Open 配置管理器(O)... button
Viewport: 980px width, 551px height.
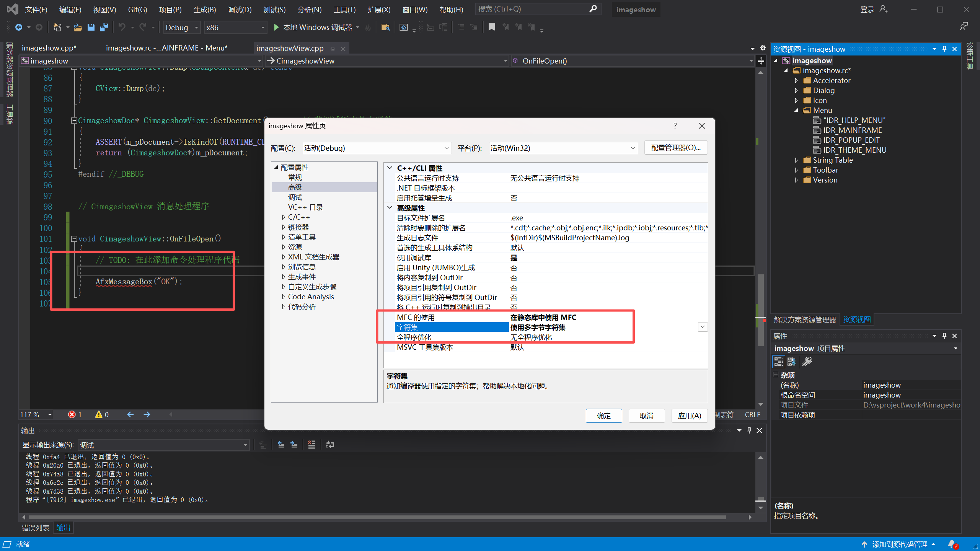coord(676,148)
